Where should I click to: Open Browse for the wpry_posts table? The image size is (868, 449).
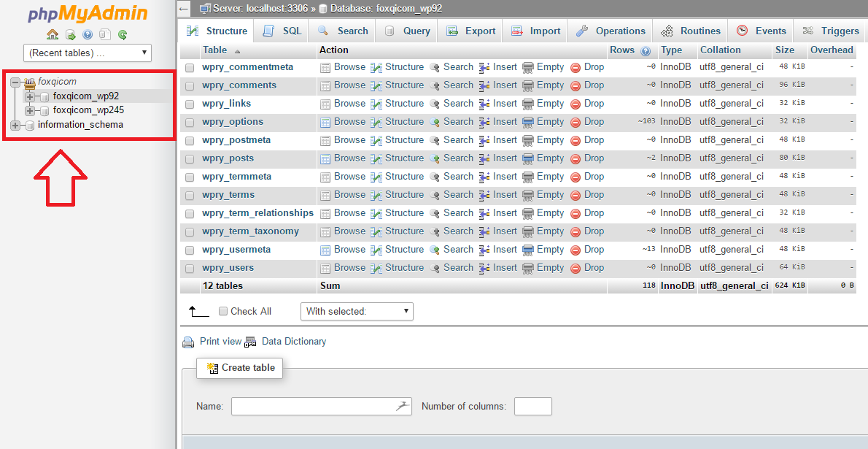click(x=349, y=158)
